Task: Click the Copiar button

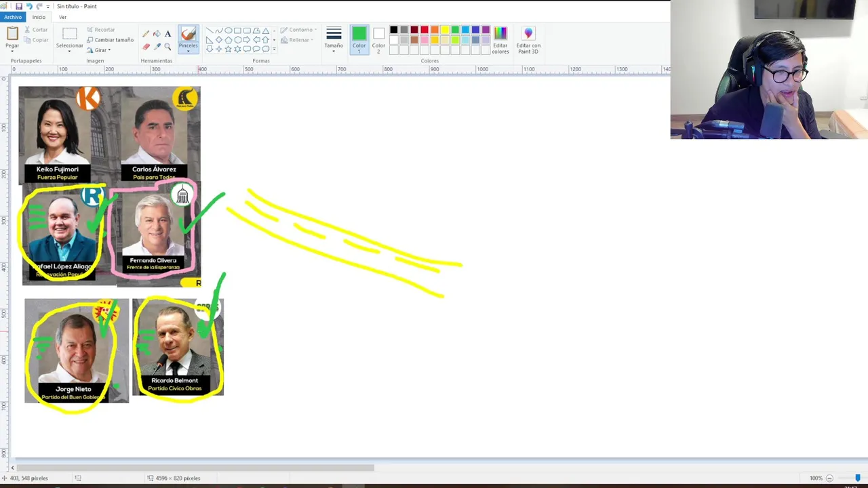Action: [36, 40]
